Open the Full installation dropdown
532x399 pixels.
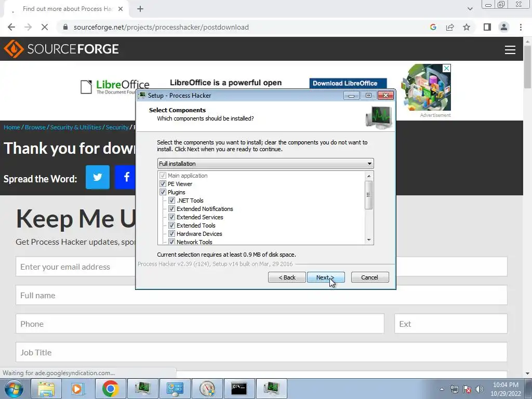coord(265,164)
